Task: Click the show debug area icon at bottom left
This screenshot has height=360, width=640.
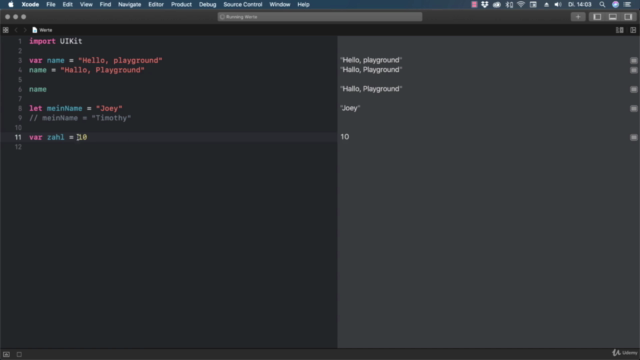Action: 7,354
